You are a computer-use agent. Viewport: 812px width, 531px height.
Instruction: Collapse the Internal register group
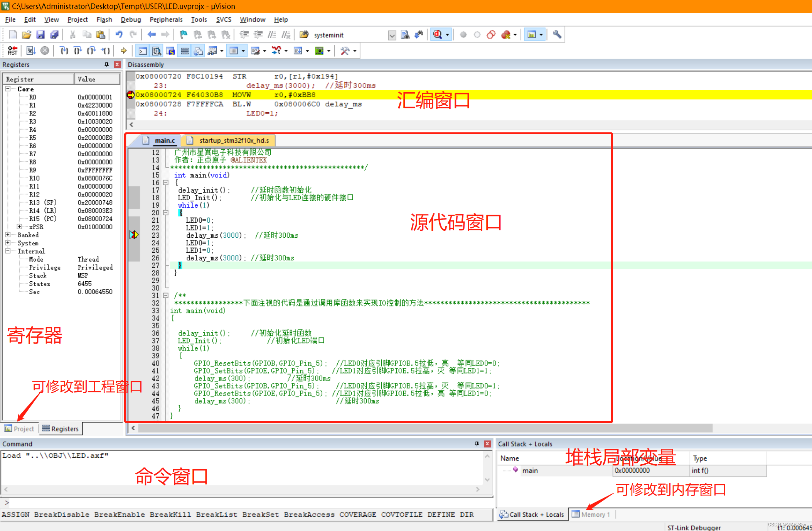pos(8,251)
